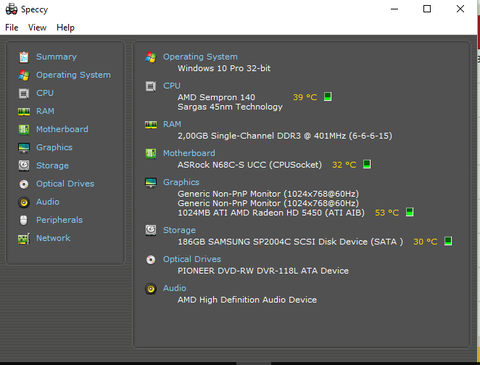Click the graphics 53 °C temperature indicator
This screenshot has width=480, height=365.
[x=410, y=212]
